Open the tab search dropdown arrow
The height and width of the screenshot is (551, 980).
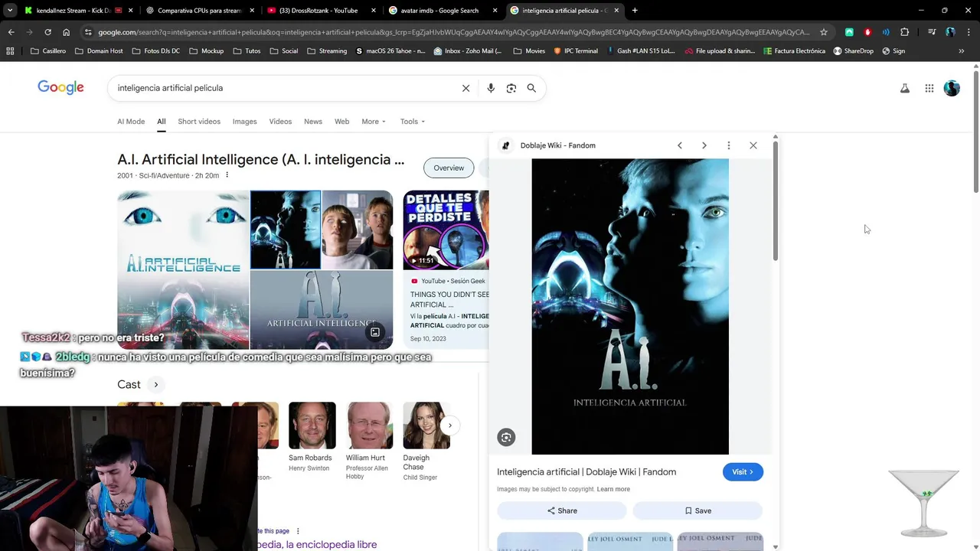tap(10, 11)
